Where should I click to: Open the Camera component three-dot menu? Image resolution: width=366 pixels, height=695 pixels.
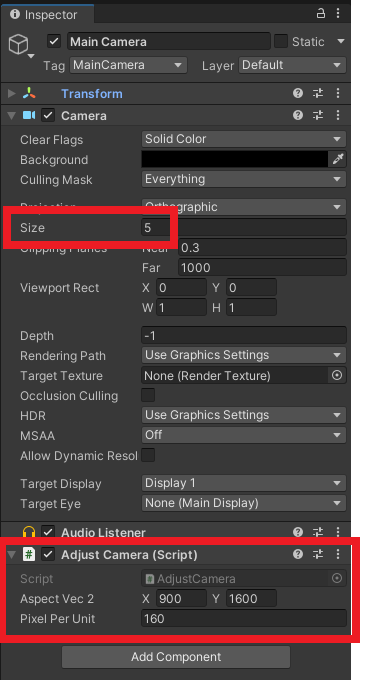pyautogui.click(x=338, y=115)
